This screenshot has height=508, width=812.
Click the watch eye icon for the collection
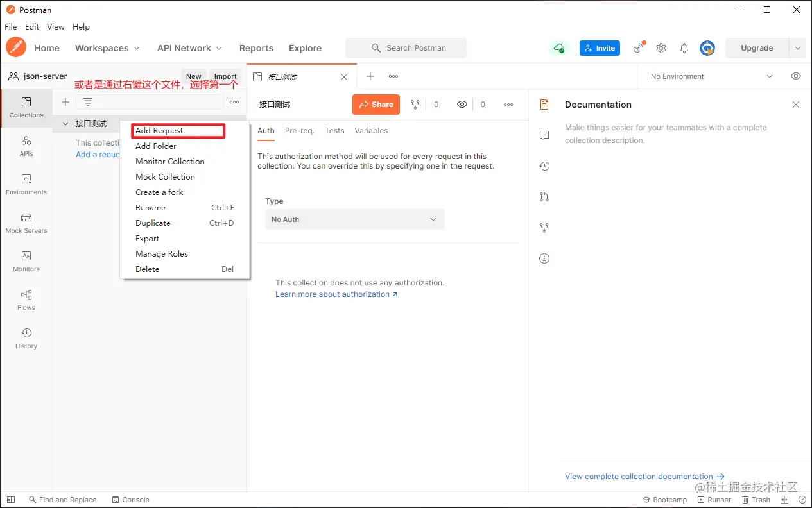click(x=462, y=105)
